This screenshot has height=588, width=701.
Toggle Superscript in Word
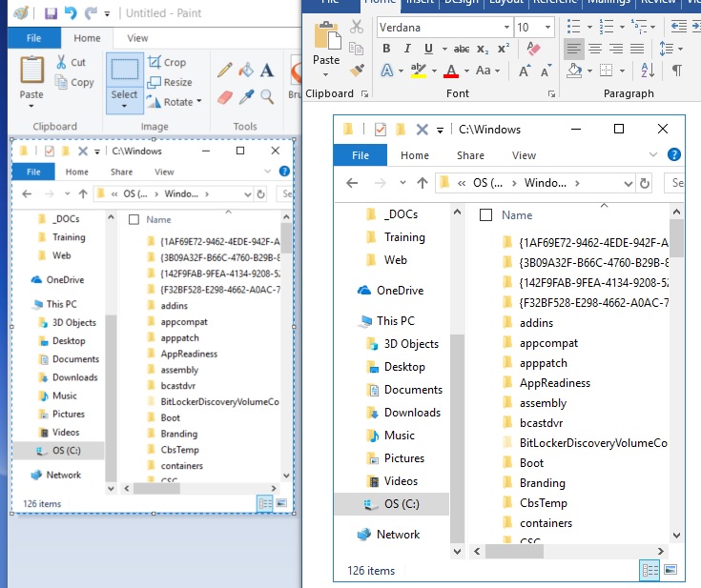[504, 49]
